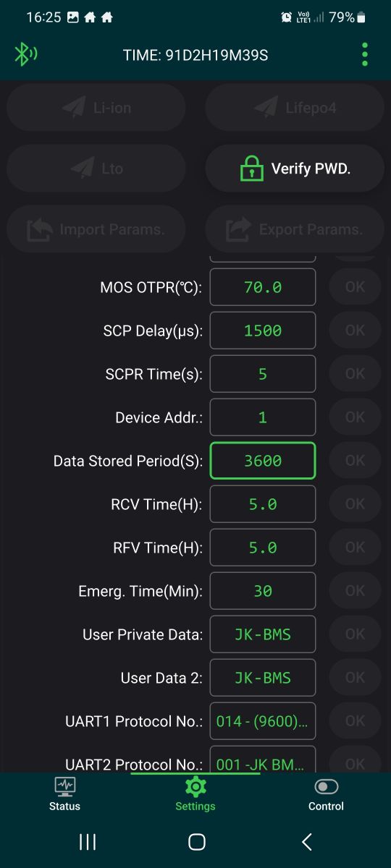Edit the SCP Delay(µs) value field
This screenshot has height=868, width=391.
coord(263,331)
